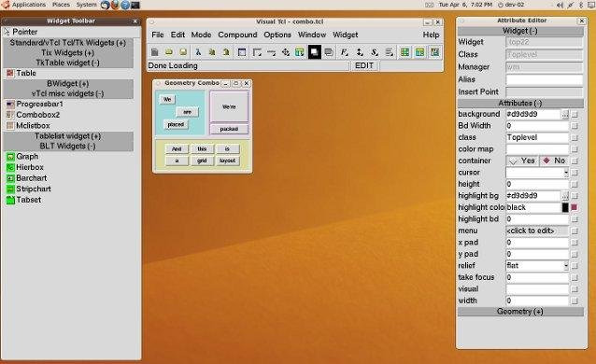
Task: Open the Options menu
Action: pyautogui.click(x=277, y=35)
